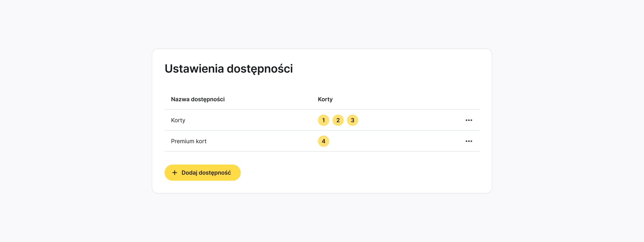Click the Premium kort availability name

coord(189,141)
